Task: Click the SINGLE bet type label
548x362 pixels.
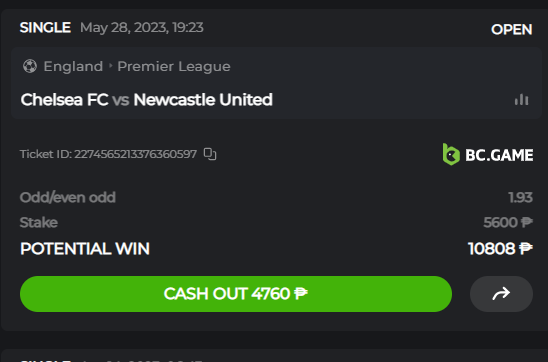Action: coord(45,28)
